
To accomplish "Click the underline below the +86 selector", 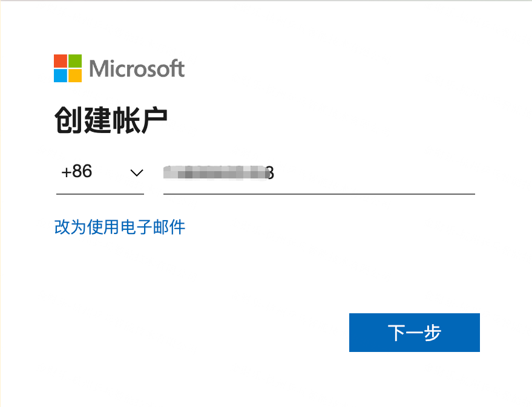I will 100,194.
